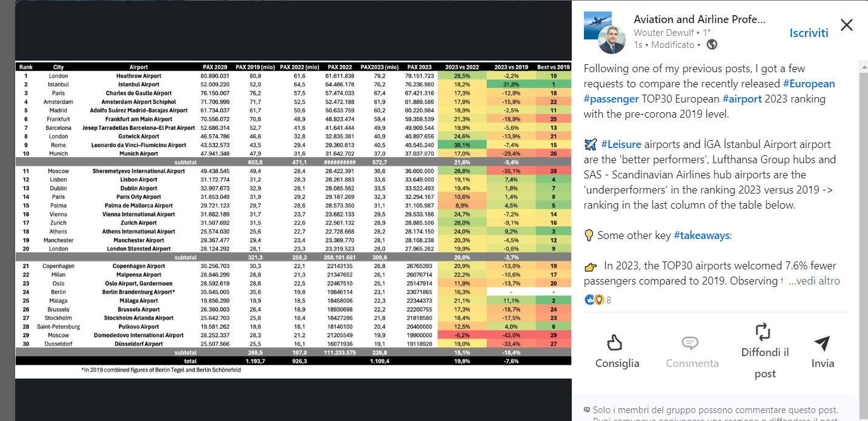Click Dublin Airport in the table
Screen dimensions: 868x421
(138, 188)
